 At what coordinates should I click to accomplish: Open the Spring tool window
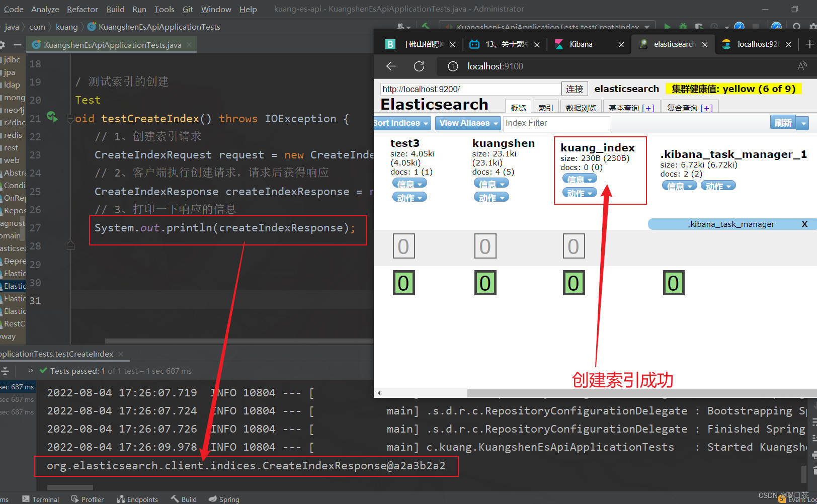(x=224, y=499)
